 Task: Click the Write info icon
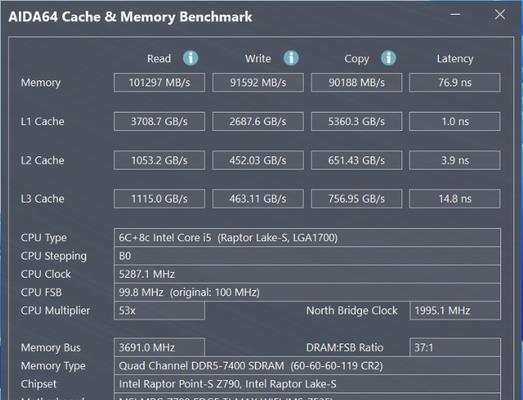click(291, 58)
